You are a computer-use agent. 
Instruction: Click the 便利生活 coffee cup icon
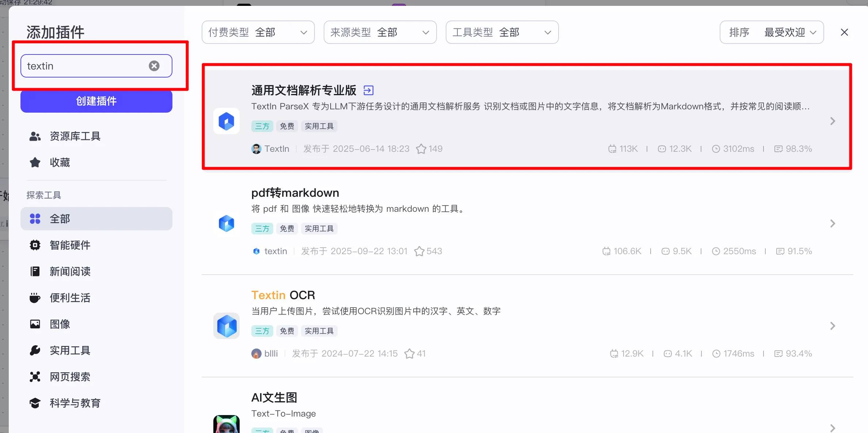(35, 298)
